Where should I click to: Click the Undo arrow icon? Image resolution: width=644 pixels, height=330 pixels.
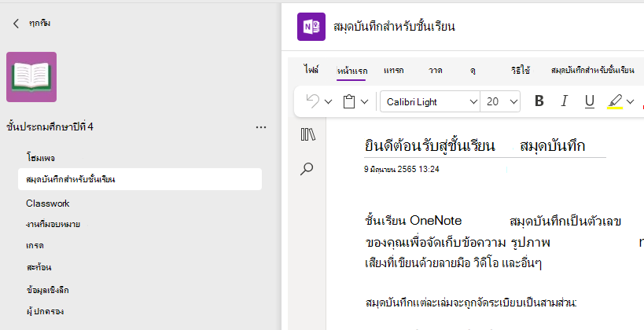(312, 101)
